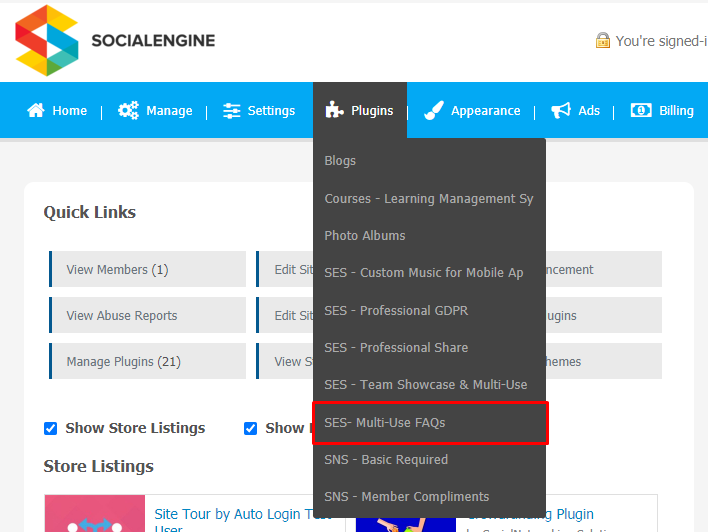Select SES - Professional GDPR entry

point(429,310)
